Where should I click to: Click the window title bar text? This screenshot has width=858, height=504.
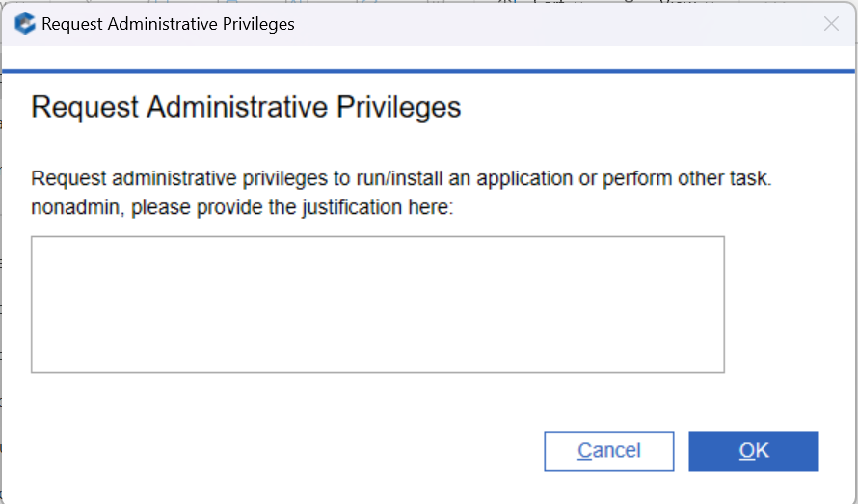click(x=168, y=24)
